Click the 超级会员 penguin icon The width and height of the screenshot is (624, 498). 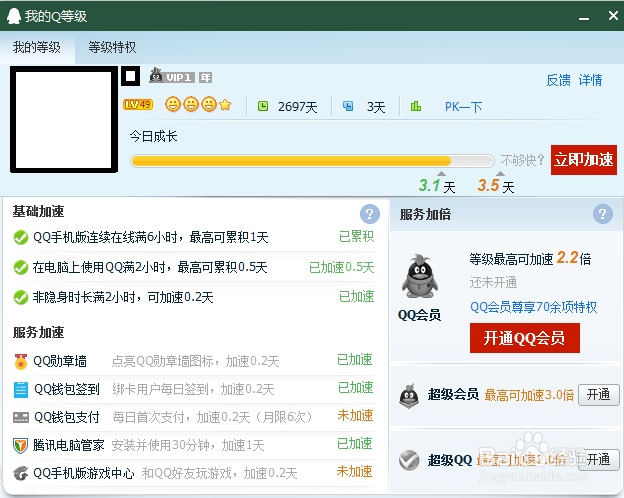[409, 395]
